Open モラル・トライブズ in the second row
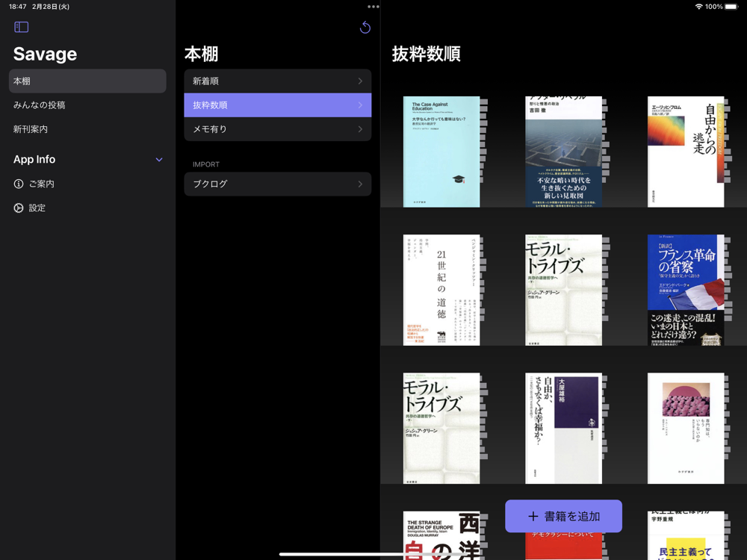The width and height of the screenshot is (747, 560). pyautogui.click(x=563, y=290)
